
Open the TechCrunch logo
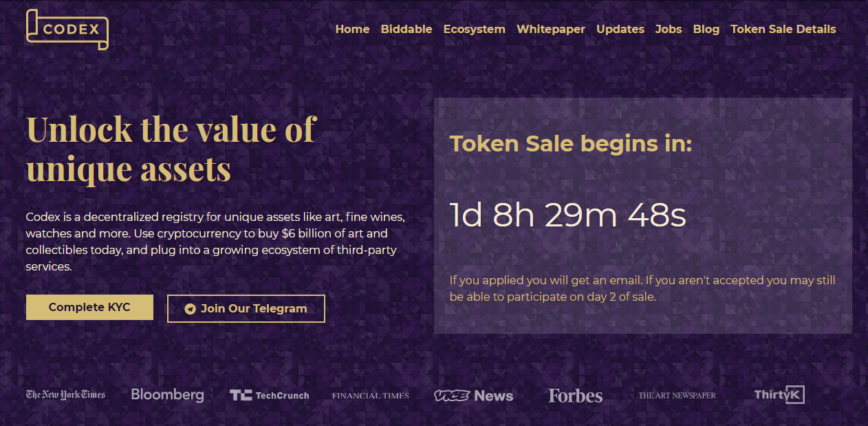(x=269, y=395)
